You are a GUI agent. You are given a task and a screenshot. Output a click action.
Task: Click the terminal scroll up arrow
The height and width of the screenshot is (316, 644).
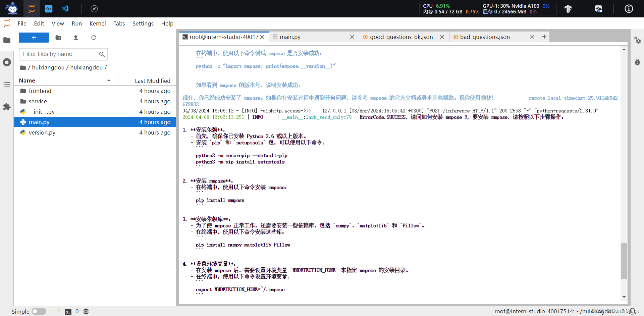pos(624,50)
